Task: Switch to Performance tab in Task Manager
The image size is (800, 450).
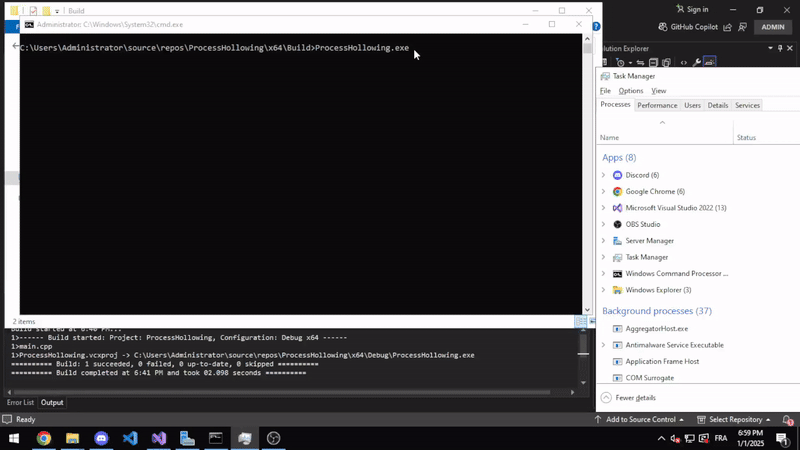Action: tap(657, 105)
